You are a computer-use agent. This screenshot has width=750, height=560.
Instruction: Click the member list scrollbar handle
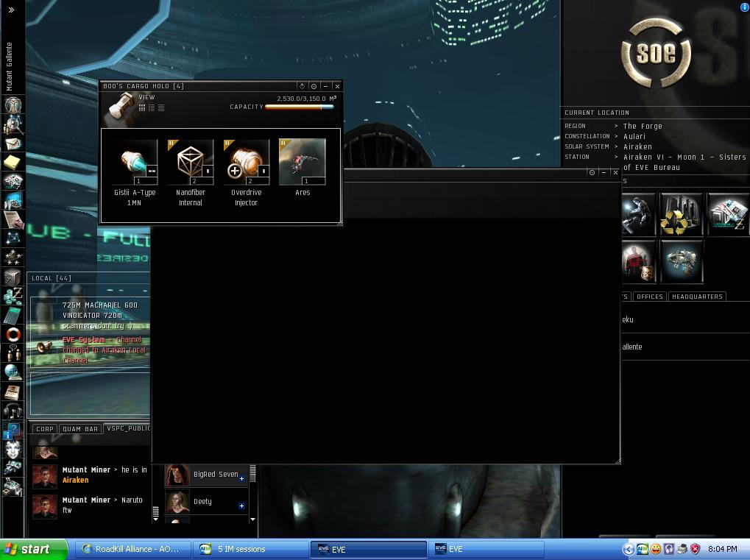(252, 473)
